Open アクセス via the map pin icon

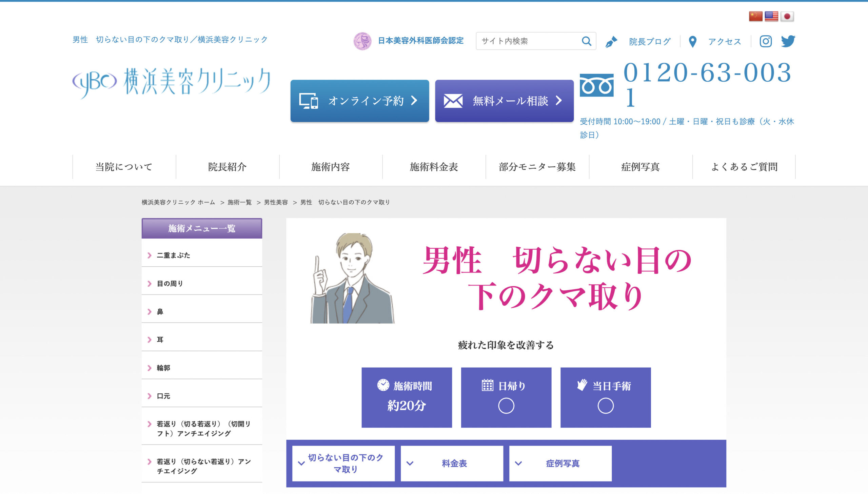[x=692, y=41]
